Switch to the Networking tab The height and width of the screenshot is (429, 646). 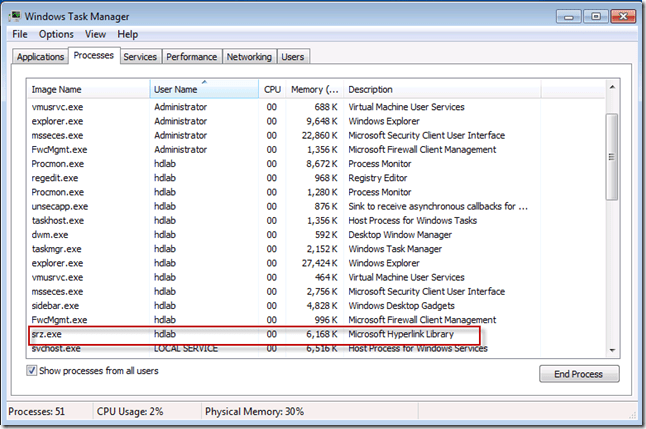click(249, 57)
